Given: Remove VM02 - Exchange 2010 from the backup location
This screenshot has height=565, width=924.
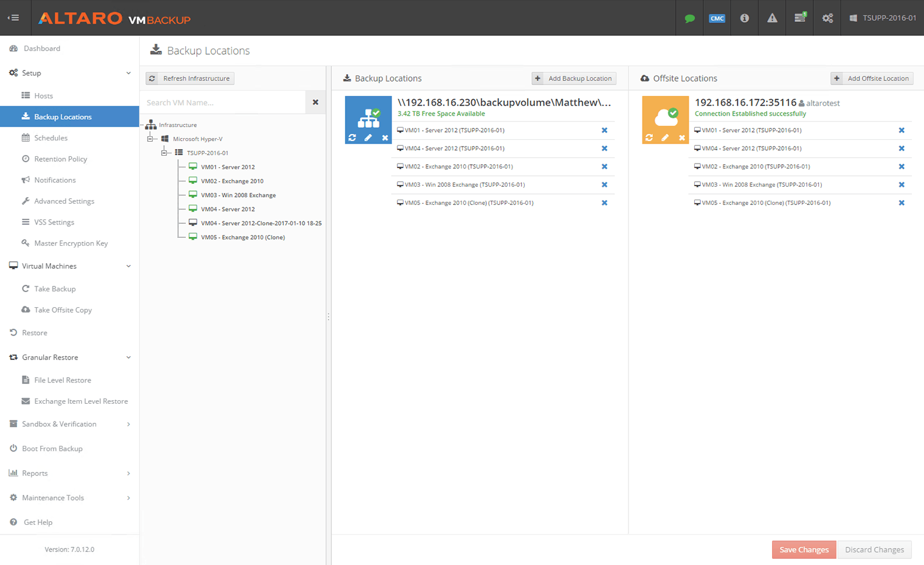Looking at the screenshot, I should coord(604,167).
